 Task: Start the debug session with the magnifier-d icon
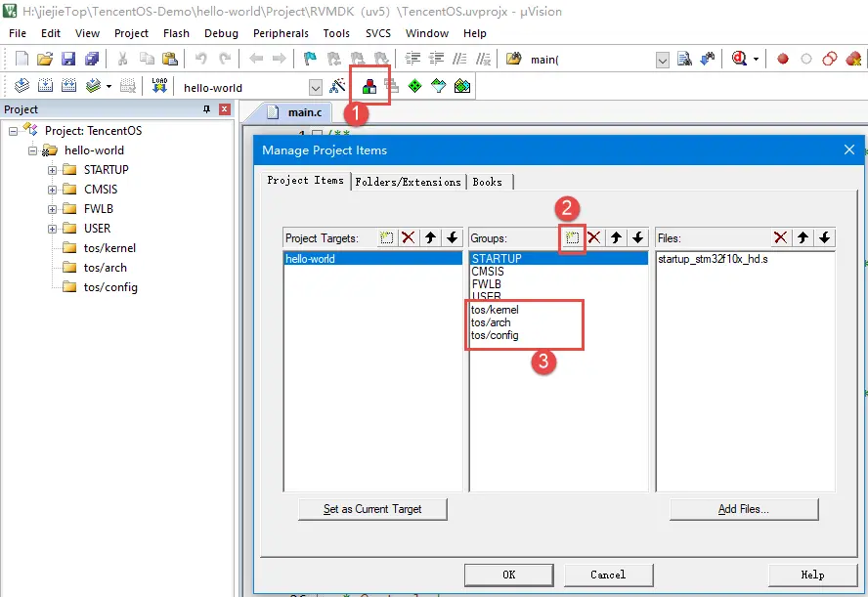(x=739, y=58)
